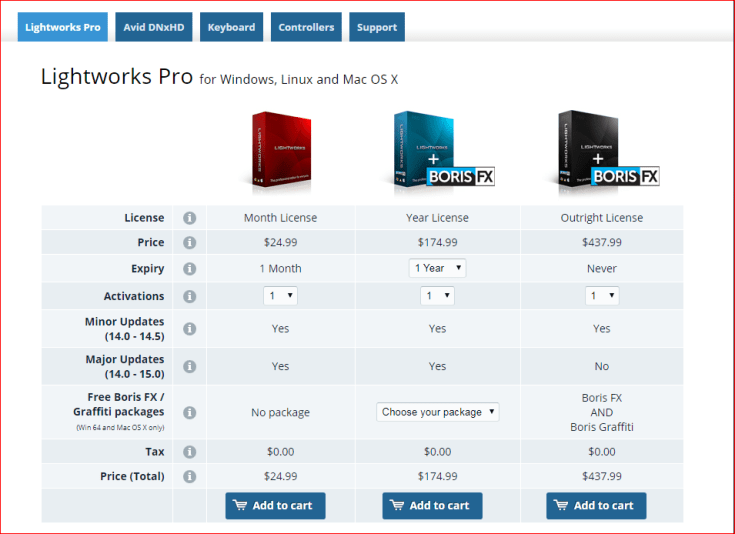
Task: Click the info icon beside Minor Updates row
Action: click(189, 329)
